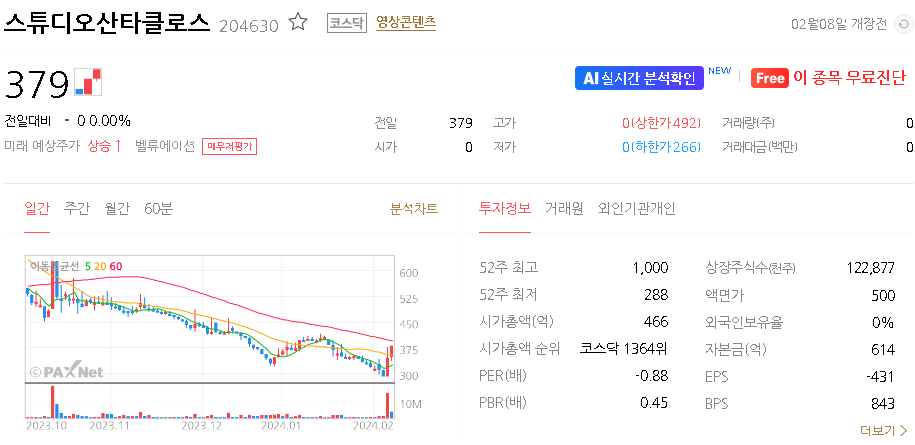This screenshot has height=445, width=915.
Task: Open 분석차트 link
Action: point(414,208)
